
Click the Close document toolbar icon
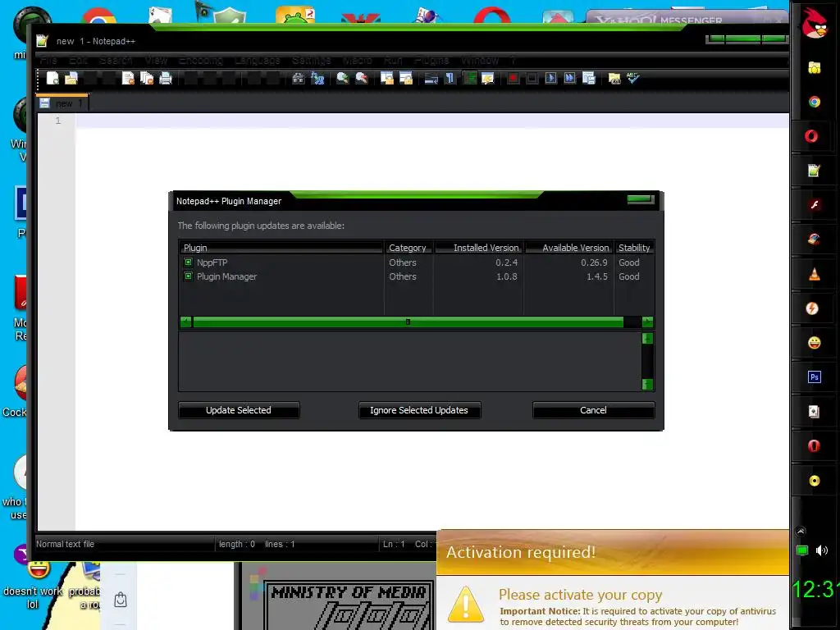tap(128, 78)
